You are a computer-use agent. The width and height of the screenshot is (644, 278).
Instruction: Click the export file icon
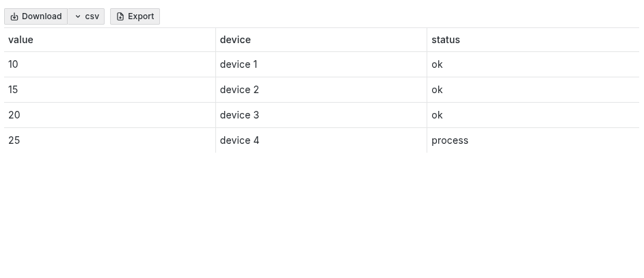click(x=120, y=16)
